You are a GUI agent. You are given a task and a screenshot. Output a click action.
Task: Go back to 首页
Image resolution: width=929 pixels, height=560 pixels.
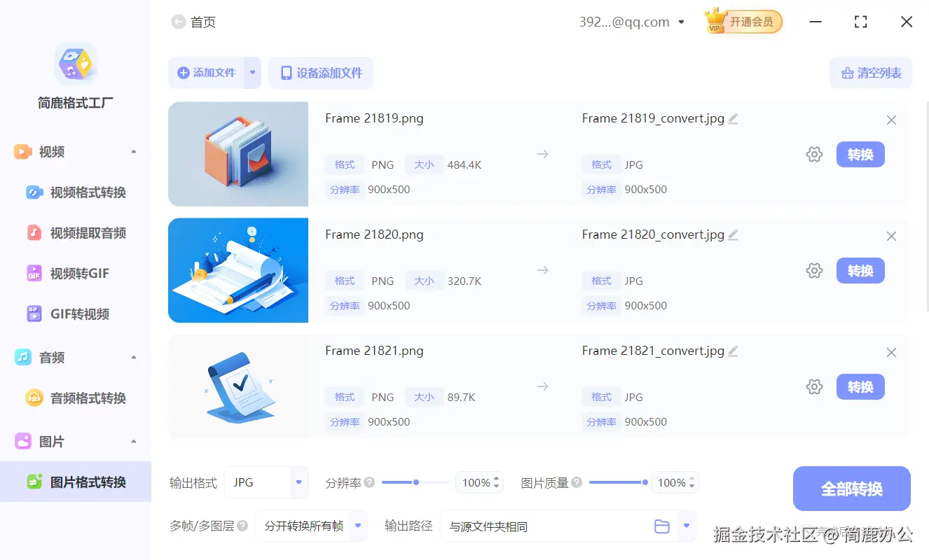click(x=193, y=22)
